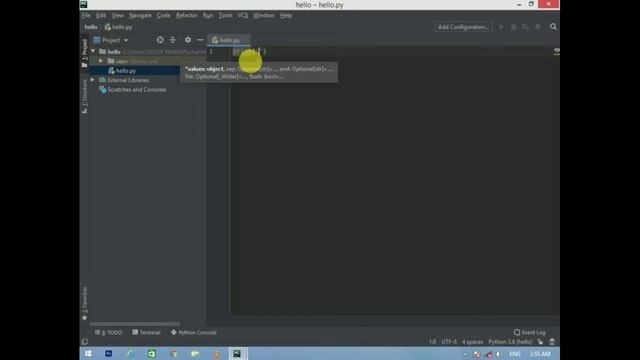Expand the venv folder arrow

[101, 61]
